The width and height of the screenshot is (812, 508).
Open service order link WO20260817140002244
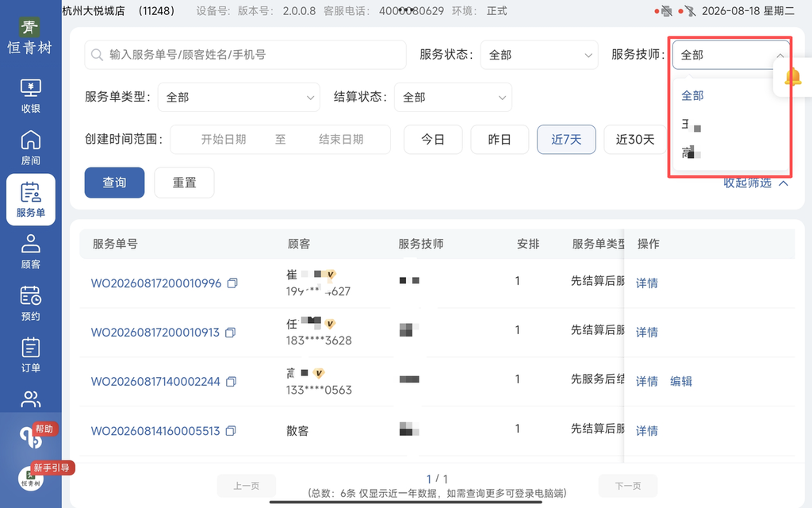(156, 382)
